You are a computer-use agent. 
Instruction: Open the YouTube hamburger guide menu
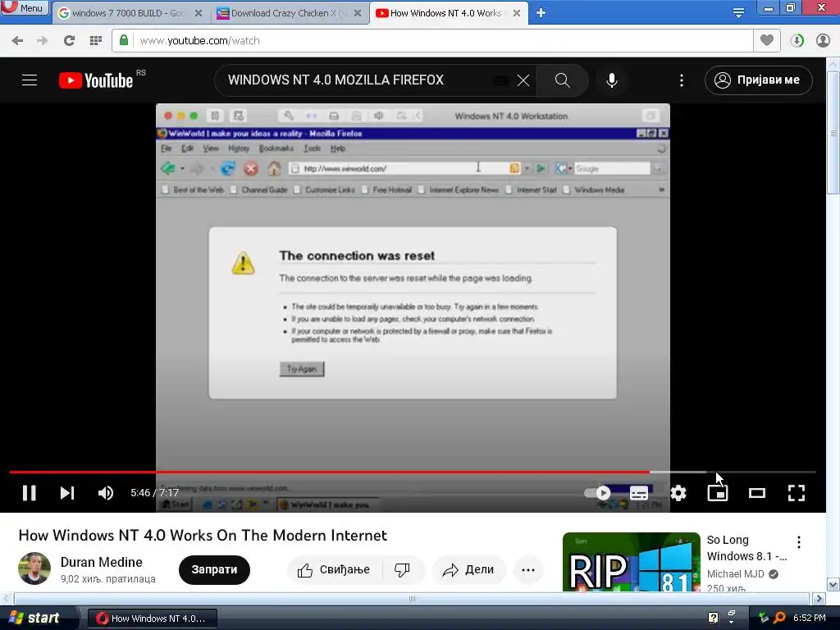pyautogui.click(x=30, y=80)
